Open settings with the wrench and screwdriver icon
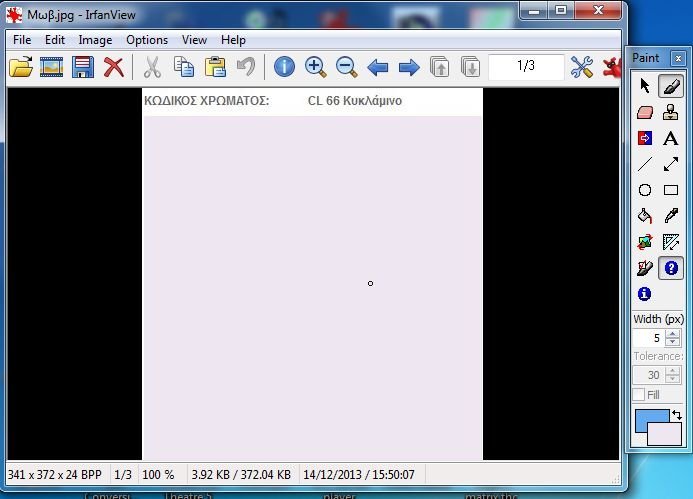The width and height of the screenshot is (693, 499). (x=582, y=67)
